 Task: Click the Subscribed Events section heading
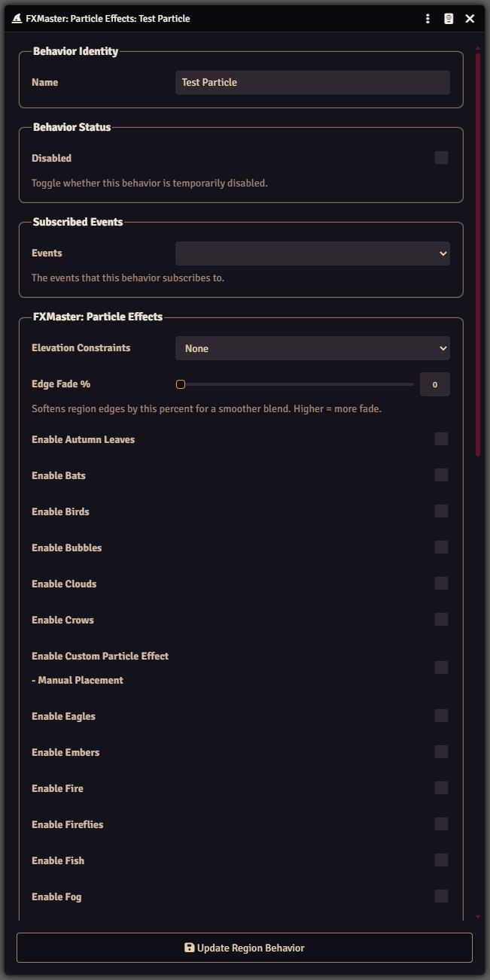click(78, 222)
